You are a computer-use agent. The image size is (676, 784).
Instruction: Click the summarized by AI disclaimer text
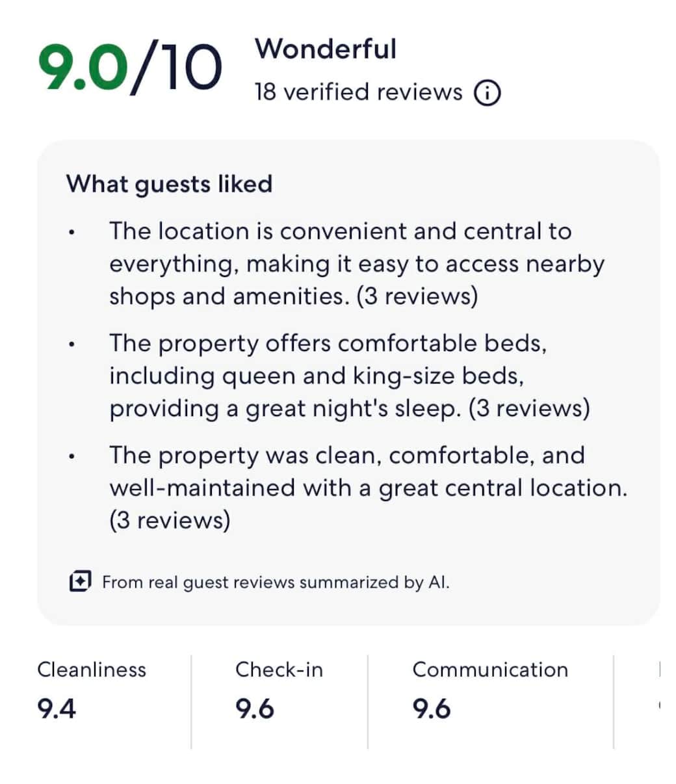(x=276, y=582)
